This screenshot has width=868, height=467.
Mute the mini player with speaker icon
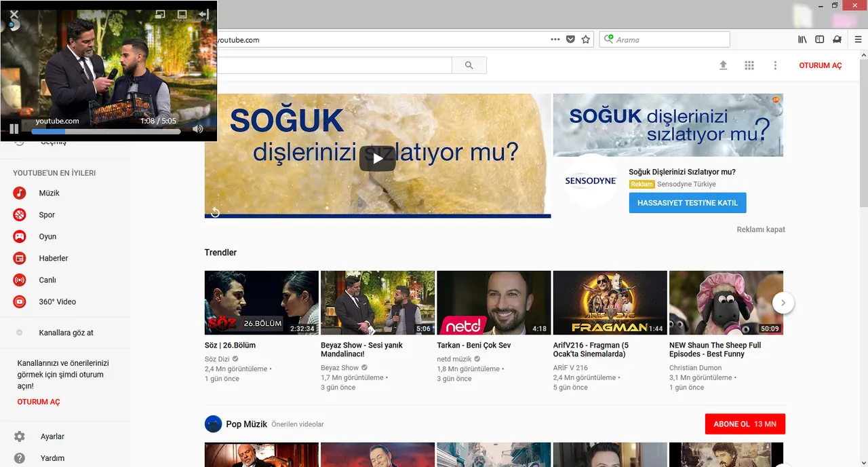click(198, 129)
